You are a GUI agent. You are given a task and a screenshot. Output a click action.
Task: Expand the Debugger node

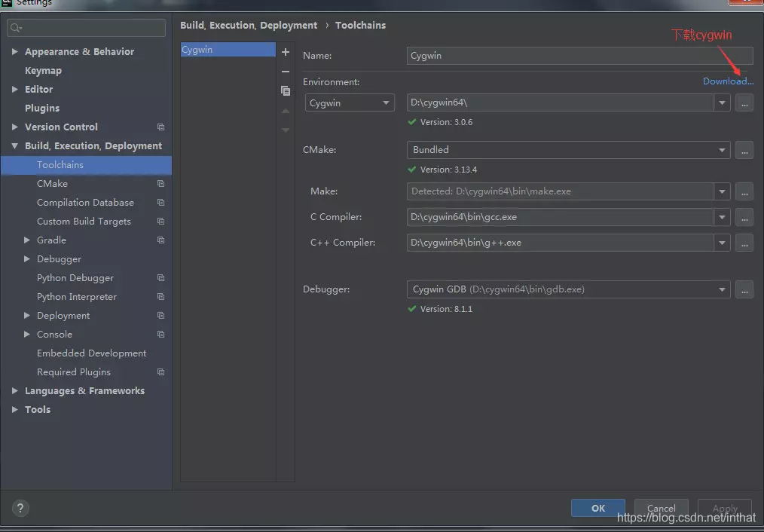27,258
